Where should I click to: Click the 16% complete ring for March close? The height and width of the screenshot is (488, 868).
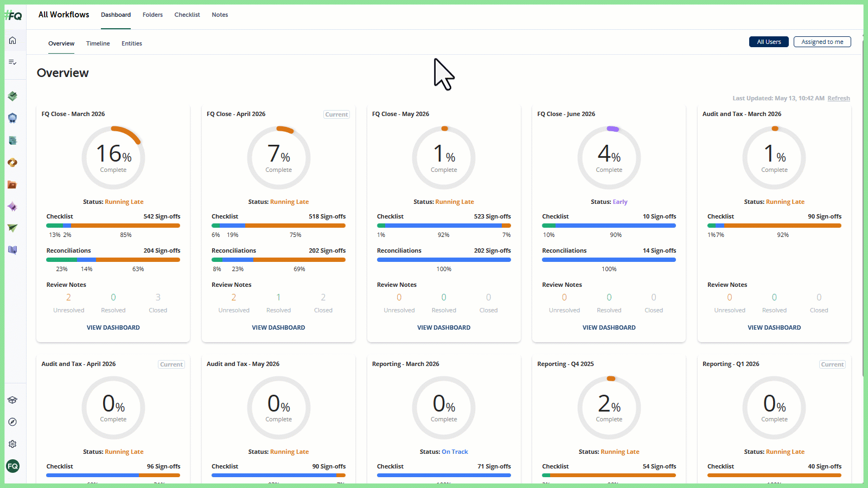(x=113, y=158)
